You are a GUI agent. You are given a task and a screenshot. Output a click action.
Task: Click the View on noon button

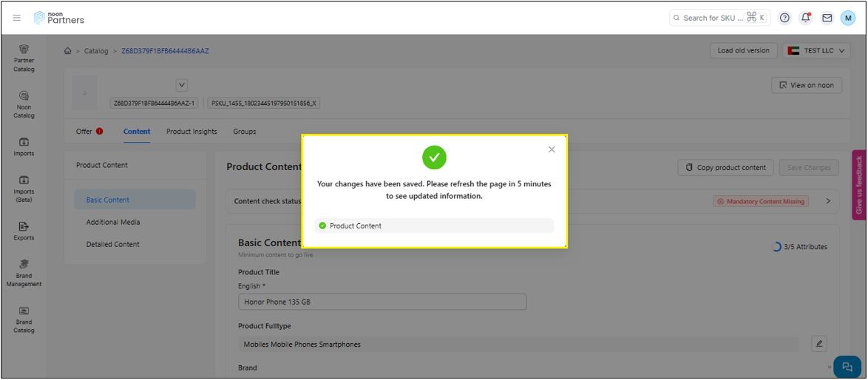point(806,85)
